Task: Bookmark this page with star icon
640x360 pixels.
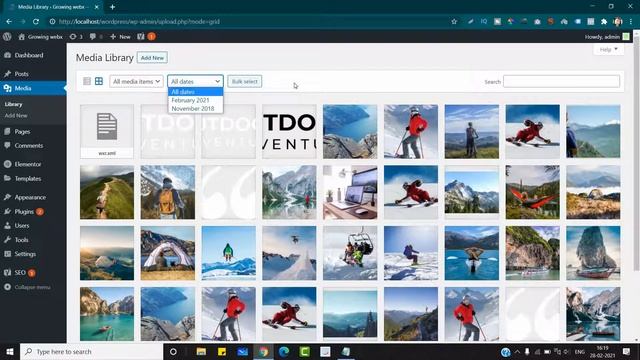Action: click(454, 22)
